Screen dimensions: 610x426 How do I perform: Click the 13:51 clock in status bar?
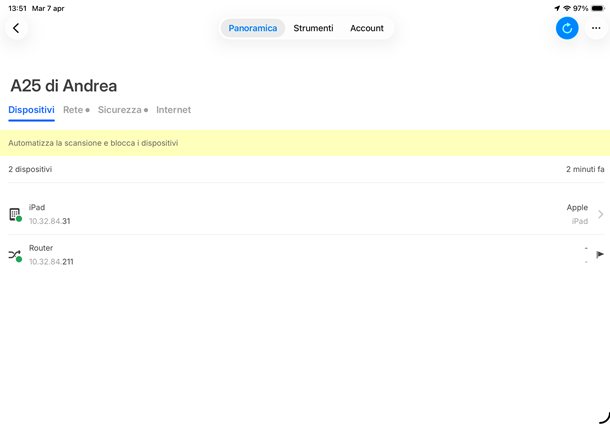pyautogui.click(x=18, y=8)
